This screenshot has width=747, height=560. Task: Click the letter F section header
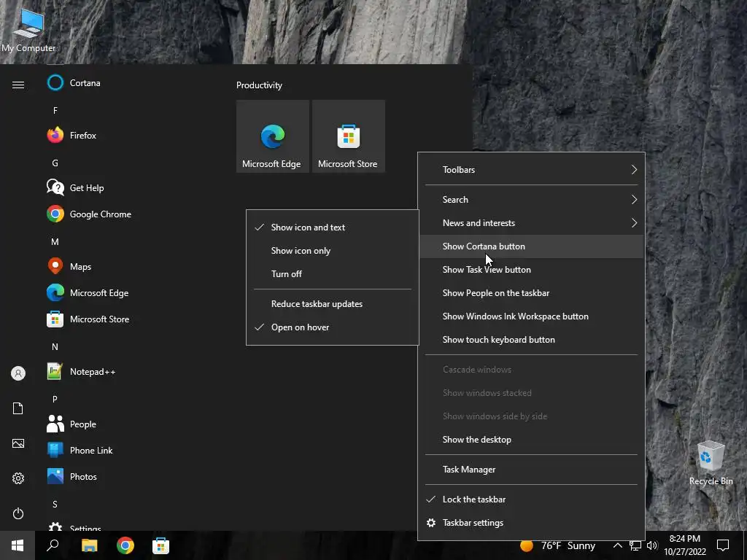55,111
